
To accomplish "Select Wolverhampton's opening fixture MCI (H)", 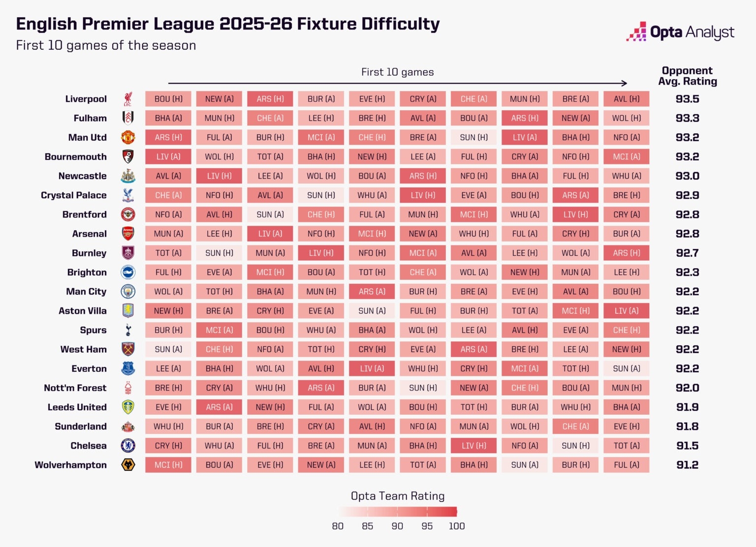I will tap(168, 465).
